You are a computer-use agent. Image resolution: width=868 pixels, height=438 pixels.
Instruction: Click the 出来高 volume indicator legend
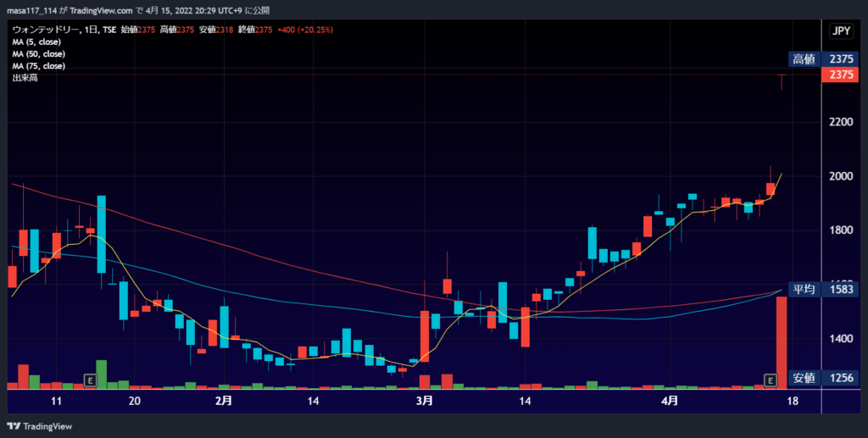25,78
